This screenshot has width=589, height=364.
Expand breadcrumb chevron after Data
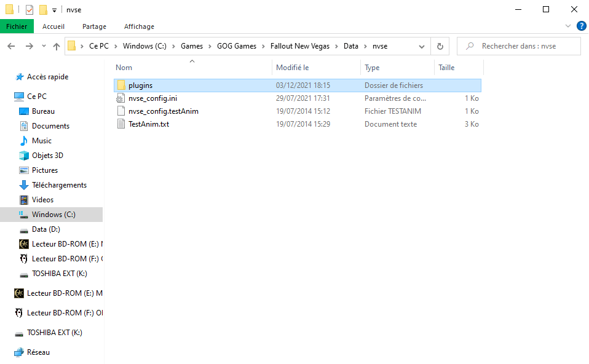pos(365,46)
